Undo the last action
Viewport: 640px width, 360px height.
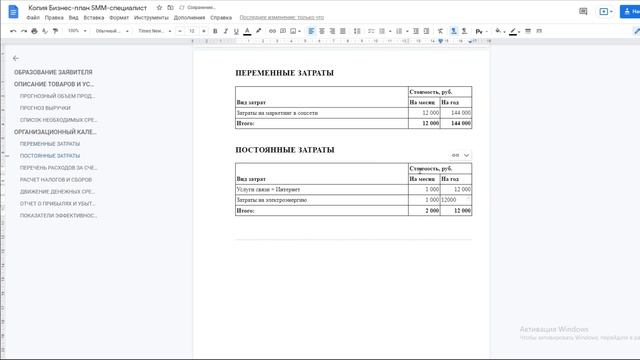coord(13,31)
